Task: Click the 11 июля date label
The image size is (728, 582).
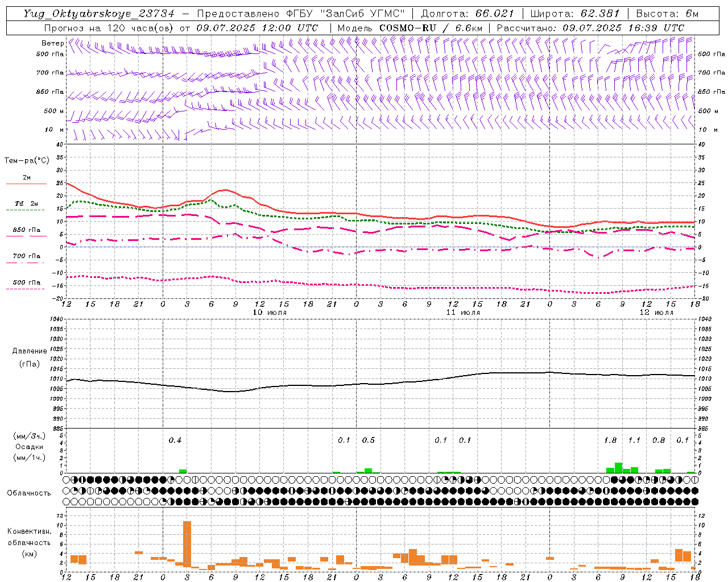Action: 463,313
